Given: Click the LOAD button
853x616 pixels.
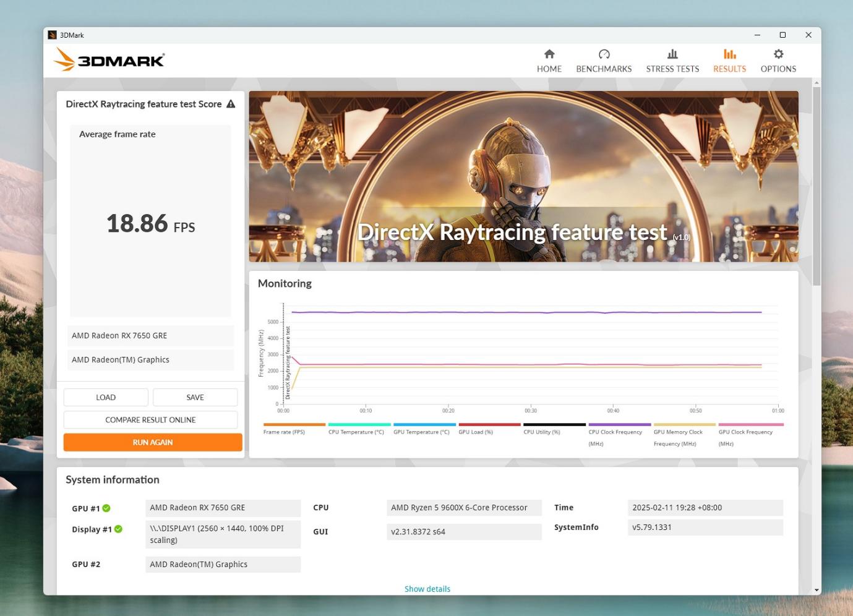Looking at the screenshot, I should [x=106, y=397].
